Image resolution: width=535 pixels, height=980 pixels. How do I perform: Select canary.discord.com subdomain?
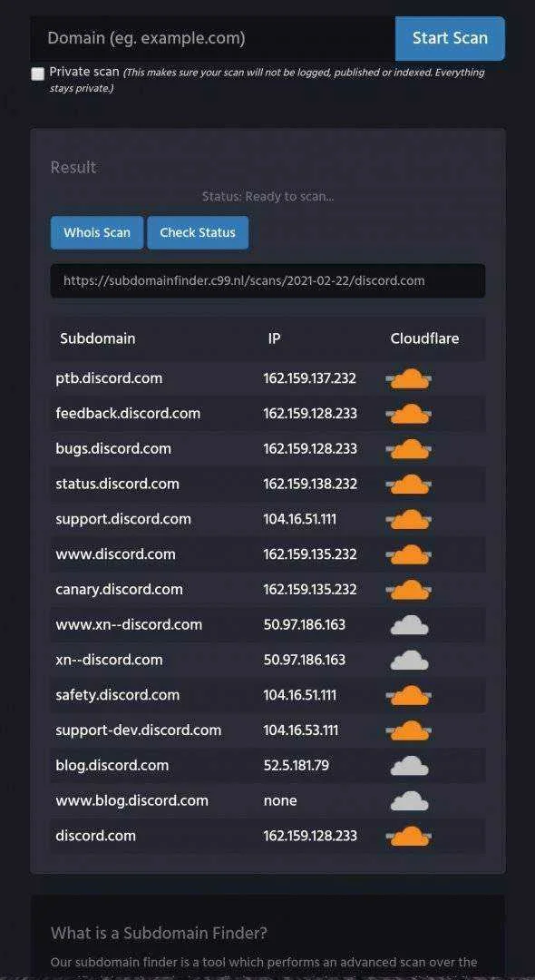[119, 590]
